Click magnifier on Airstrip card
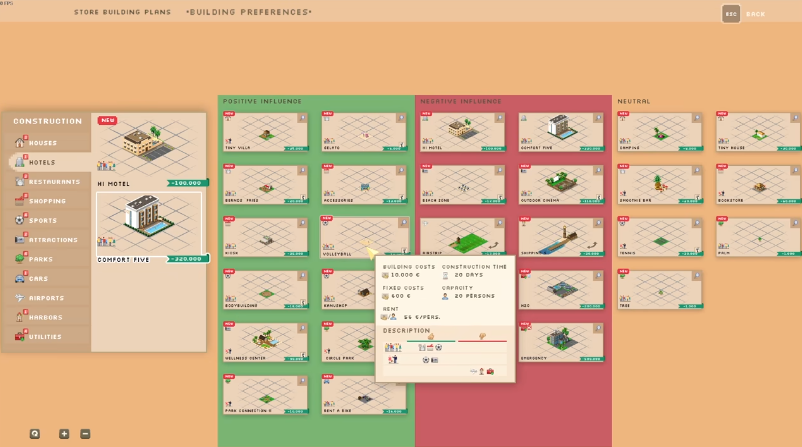The width and height of the screenshot is (802, 447). tap(500, 223)
